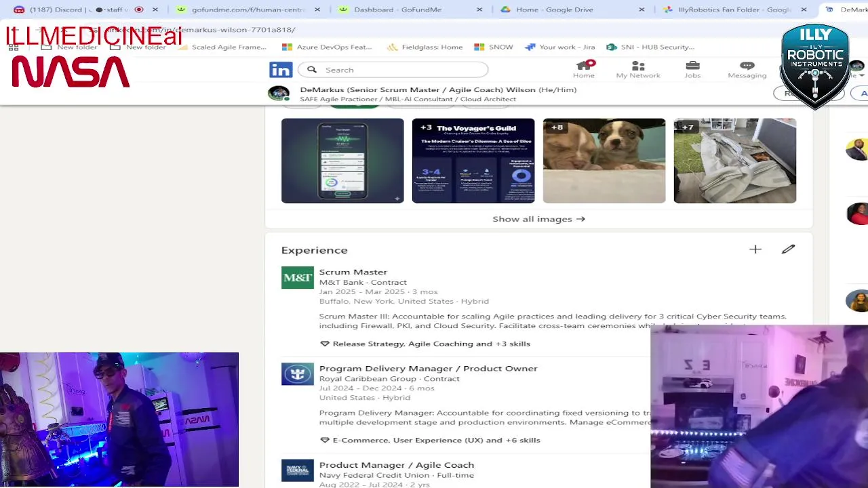Open the puppies photo thumbnail
The height and width of the screenshot is (488, 868).
604,161
